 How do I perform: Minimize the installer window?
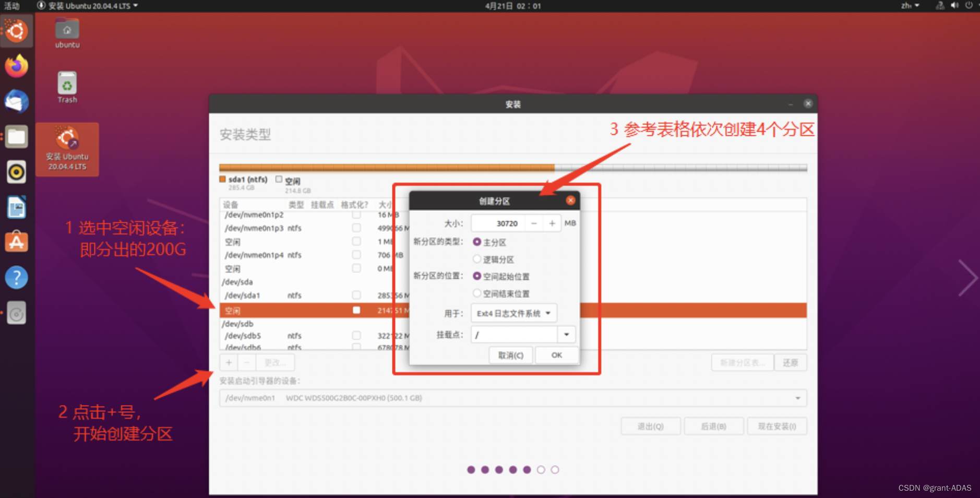click(x=791, y=104)
